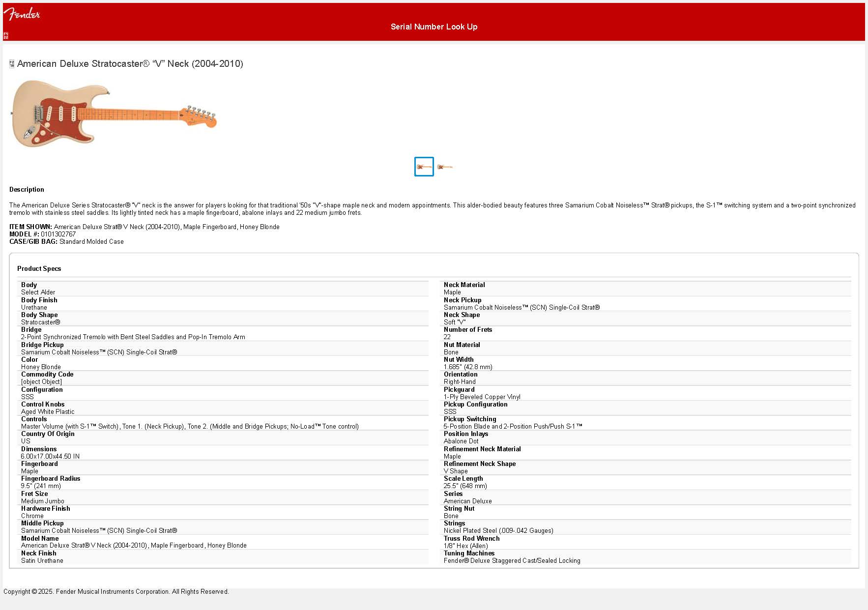The width and height of the screenshot is (868, 610).
Task: Click the String Nut label
Action: (459, 508)
